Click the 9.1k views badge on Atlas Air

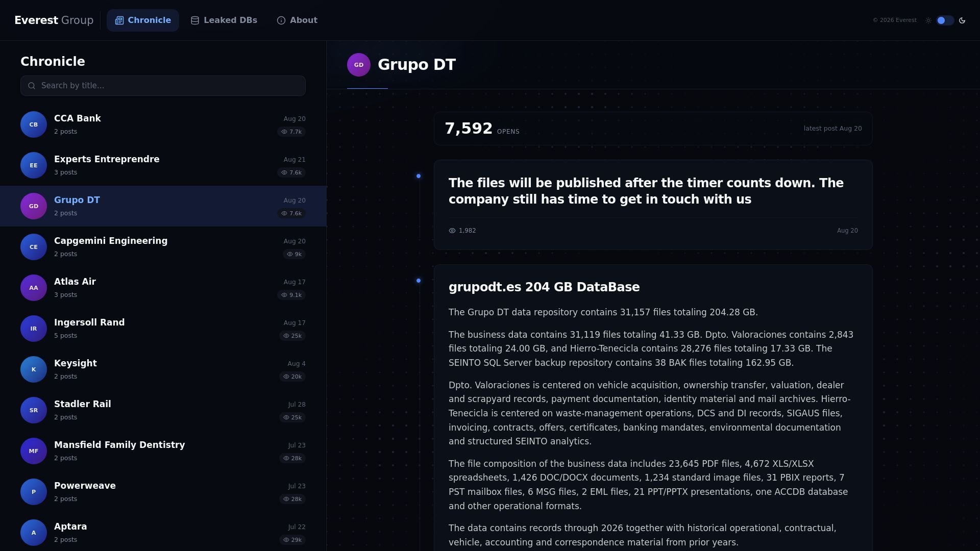(x=291, y=295)
